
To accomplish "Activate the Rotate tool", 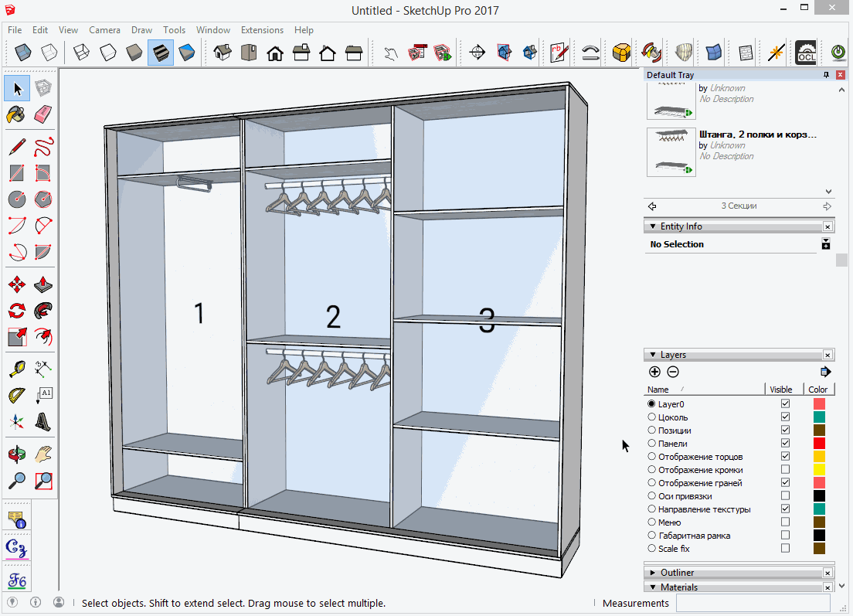I will pyautogui.click(x=16, y=311).
